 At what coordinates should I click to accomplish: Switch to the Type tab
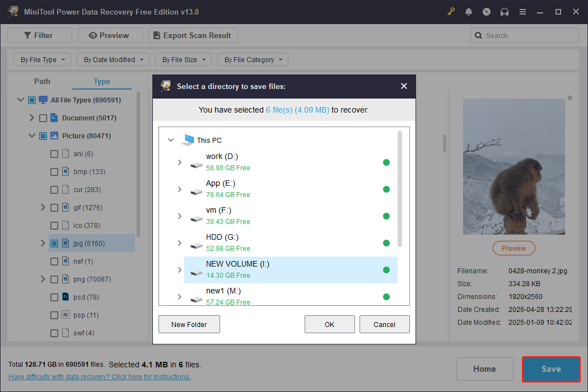[102, 81]
